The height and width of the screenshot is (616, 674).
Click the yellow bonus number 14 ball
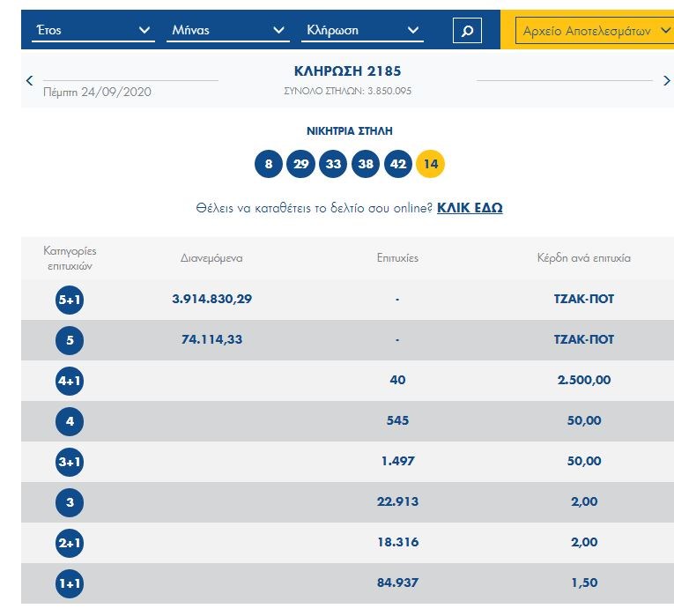[431, 164]
